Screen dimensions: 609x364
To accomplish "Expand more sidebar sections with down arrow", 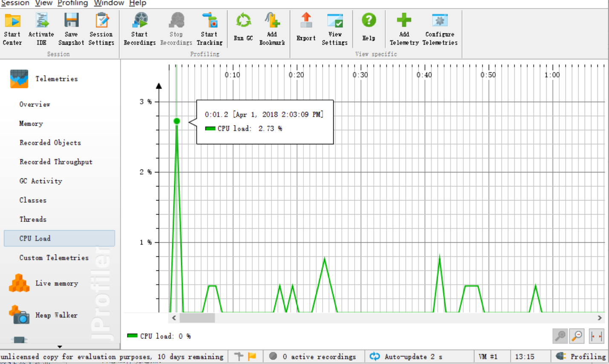I will point(60,347).
